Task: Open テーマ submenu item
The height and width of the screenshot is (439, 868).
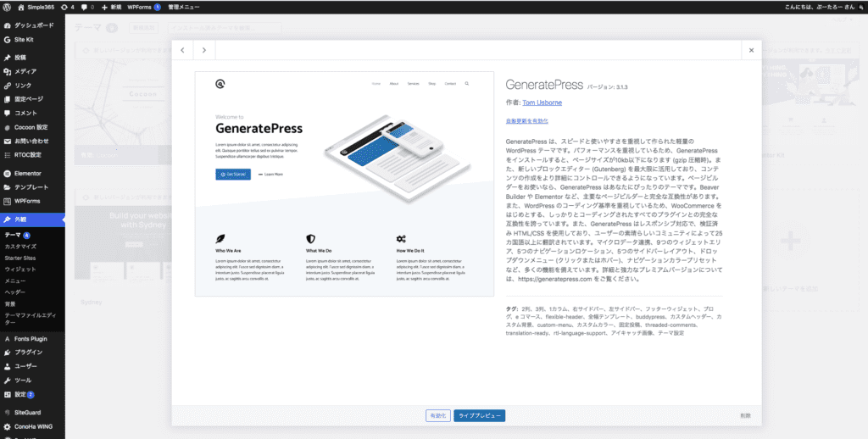Action: point(17,236)
